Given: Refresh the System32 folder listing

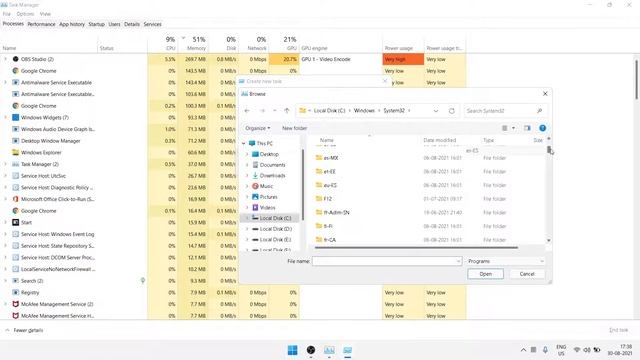Looking at the screenshot, I should click(x=451, y=111).
